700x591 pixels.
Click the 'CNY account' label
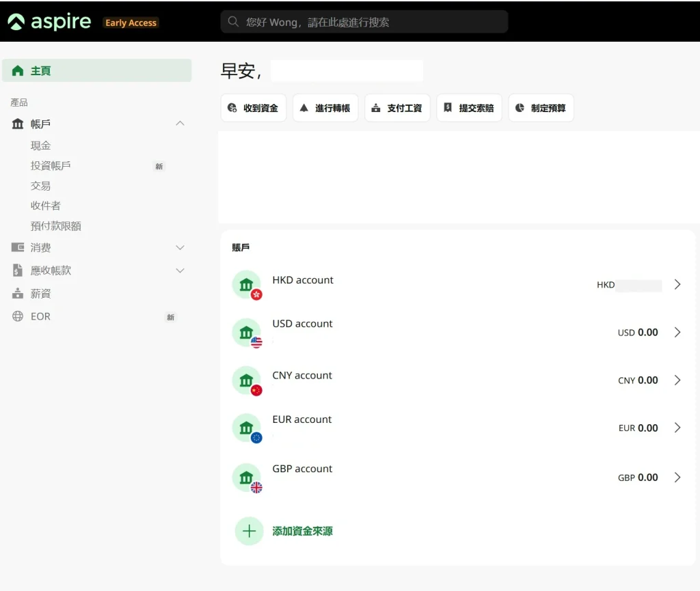point(302,375)
